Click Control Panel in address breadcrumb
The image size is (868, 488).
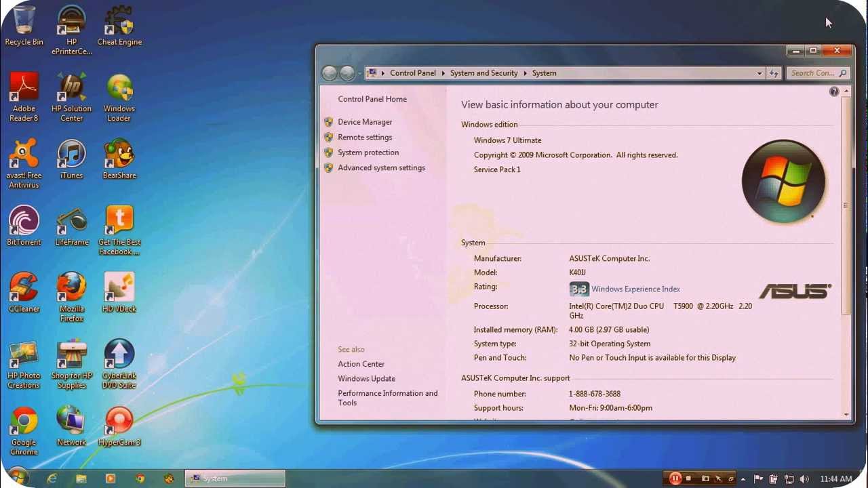pyautogui.click(x=413, y=73)
